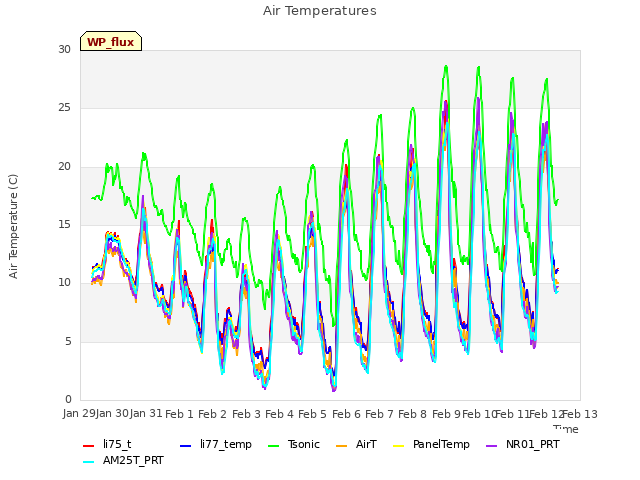640x480 pixels.
Task: Click the Feb 7 x-axis tick label
Action: pyautogui.click(x=380, y=413)
